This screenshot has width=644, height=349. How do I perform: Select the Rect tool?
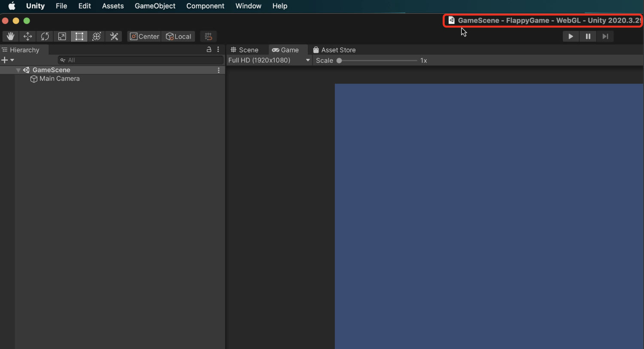point(79,37)
